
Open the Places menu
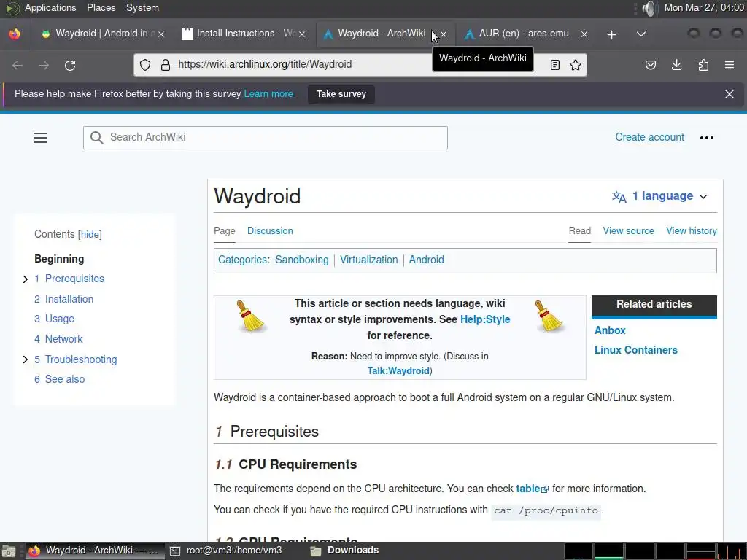tap(101, 7)
